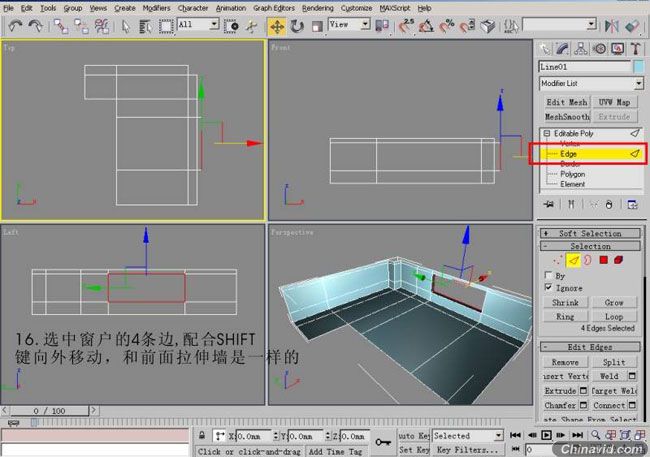Open the Modifiers menu
Viewport: 650px width, 457px height.
156,7
